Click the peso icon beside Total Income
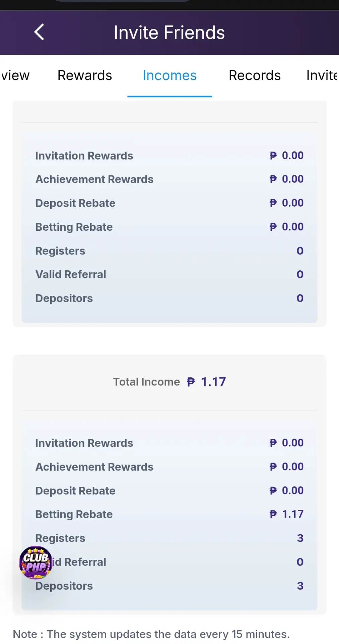This screenshot has width=339, height=644. click(x=191, y=382)
